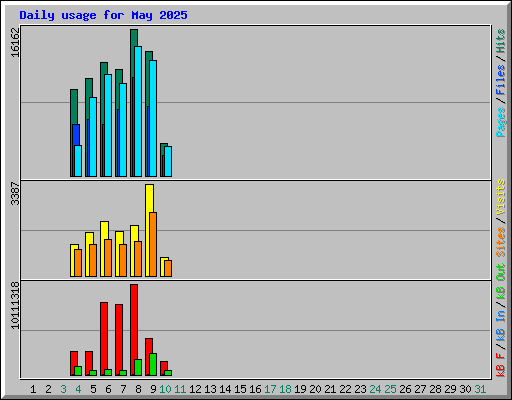
Task: Click the orange Sites bar for day 7
Action: coord(123,261)
